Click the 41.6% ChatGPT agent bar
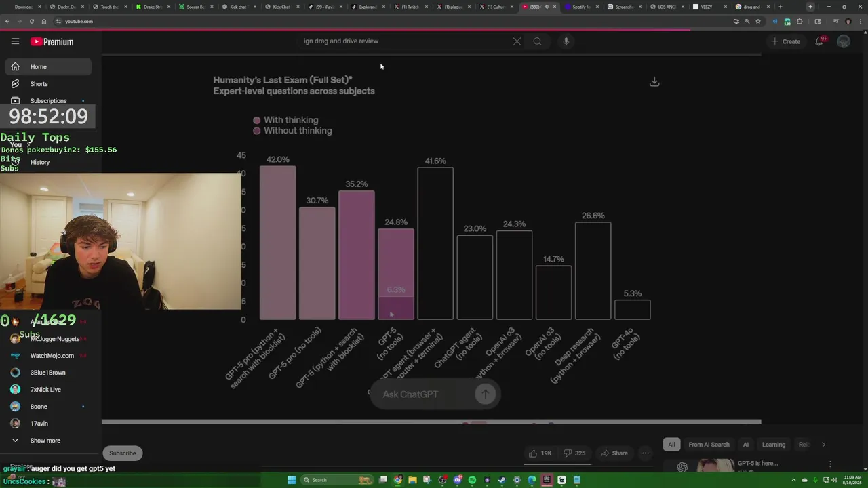The width and height of the screenshot is (868, 488). 435,243
